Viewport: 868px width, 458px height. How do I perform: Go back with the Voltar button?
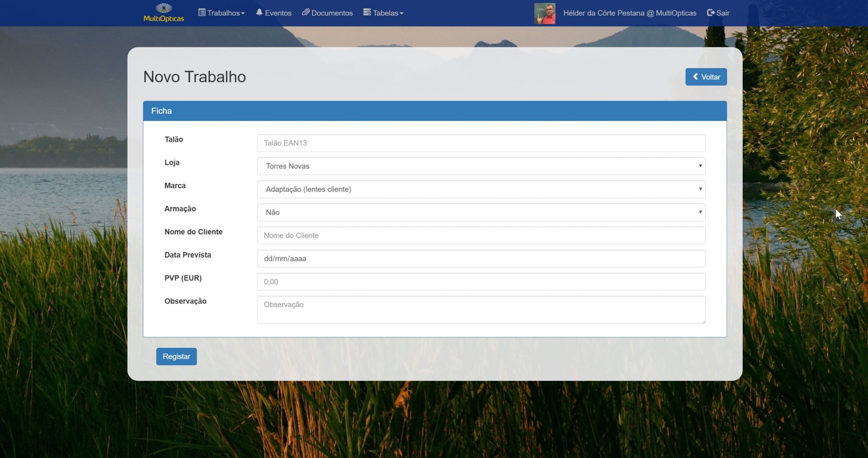(706, 77)
